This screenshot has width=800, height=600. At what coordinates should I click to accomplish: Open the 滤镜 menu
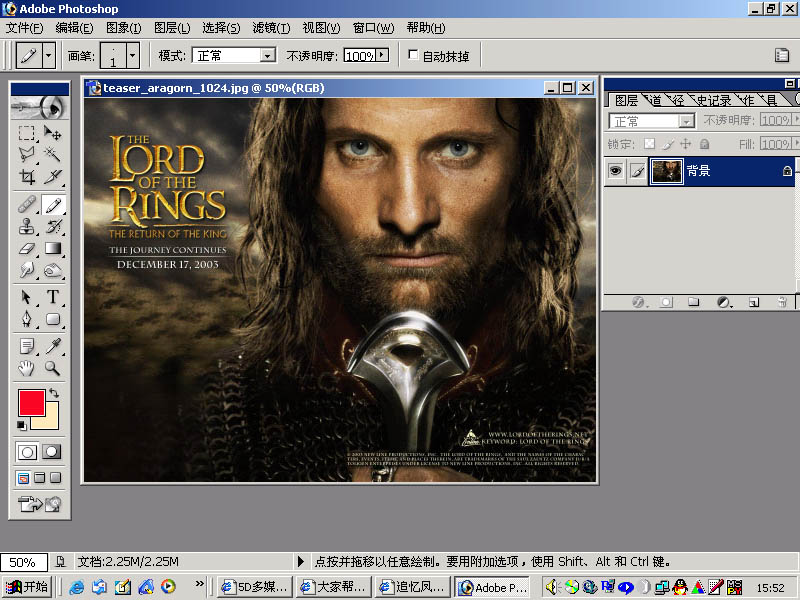point(271,28)
